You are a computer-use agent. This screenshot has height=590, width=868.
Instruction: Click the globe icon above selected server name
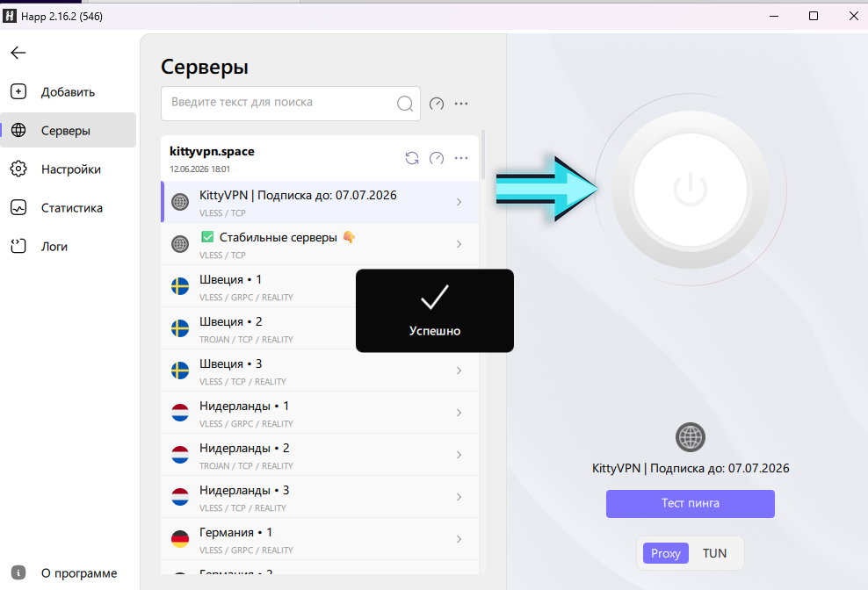point(691,437)
